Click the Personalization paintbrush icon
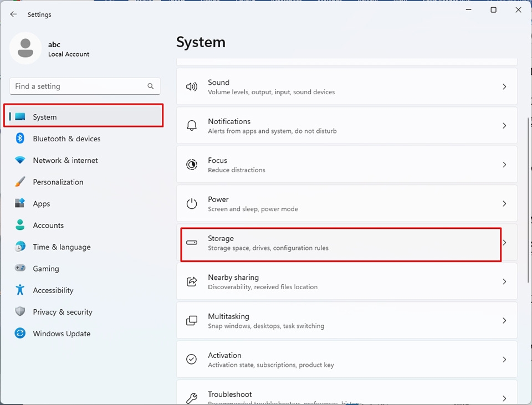 (20, 182)
